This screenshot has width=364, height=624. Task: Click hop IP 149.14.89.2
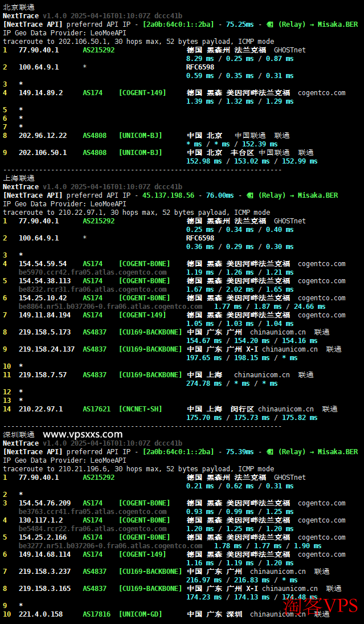[x=40, y=93]
